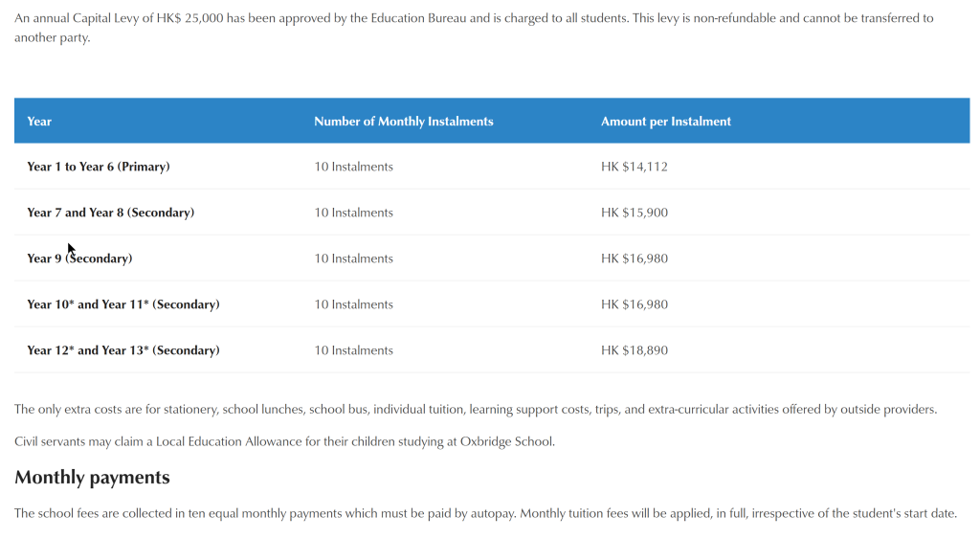The height and width of the screenshot is (539, 980).
Task: Click "10 Instalments" in the Year 9 row
Action: tap(353, 258)
